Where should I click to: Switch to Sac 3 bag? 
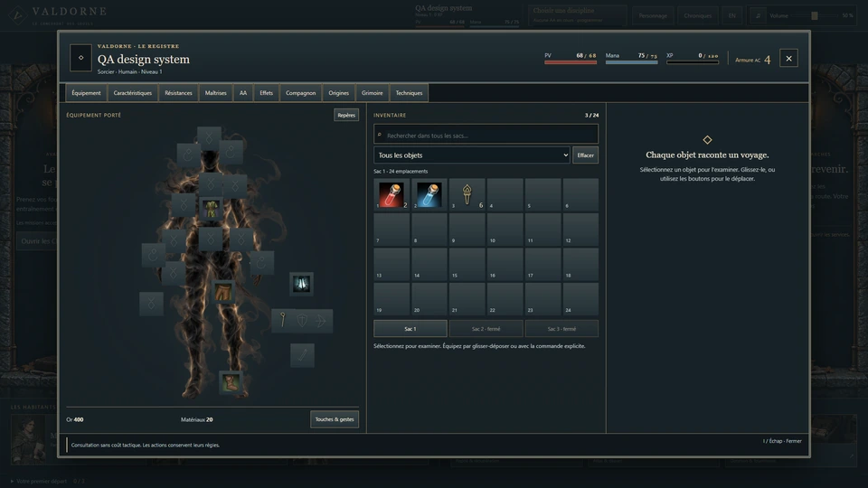pyautogui.click(x=561, y=329)
